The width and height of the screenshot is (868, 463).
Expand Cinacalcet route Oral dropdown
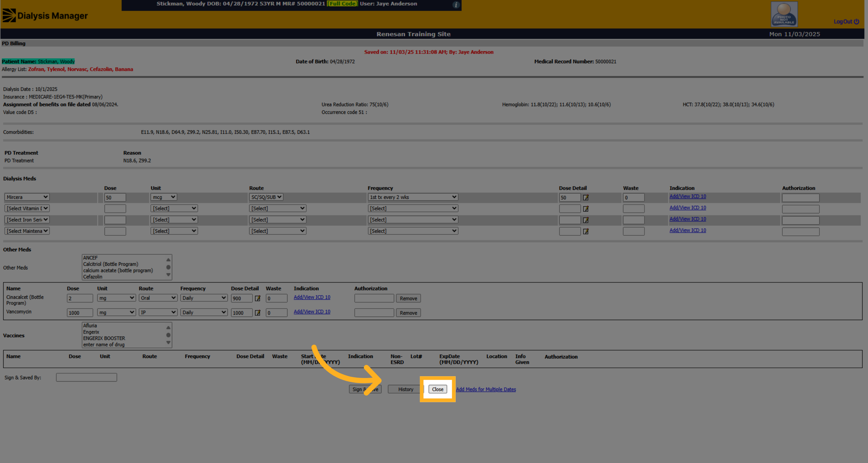click(x=158, y=298)
